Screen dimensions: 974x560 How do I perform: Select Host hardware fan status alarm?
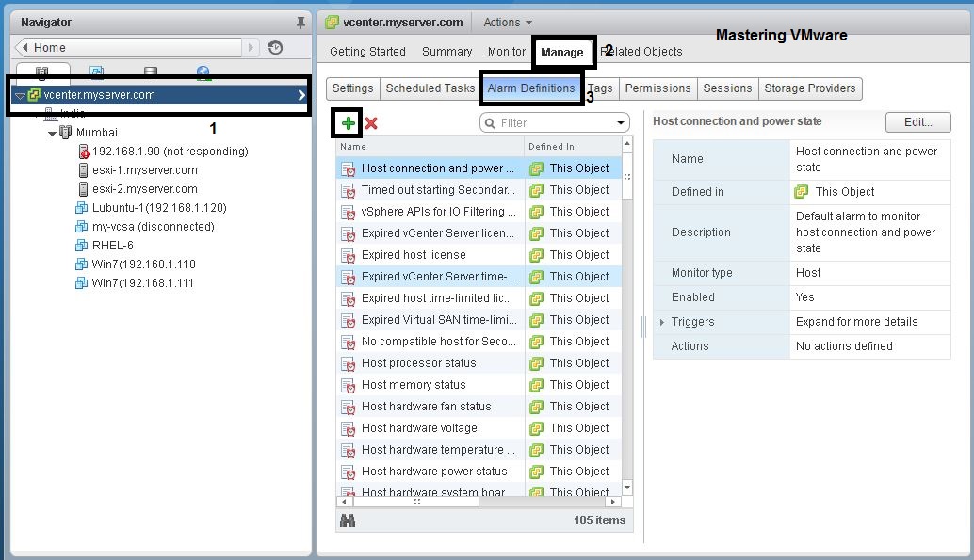click(x=479, y=407)
